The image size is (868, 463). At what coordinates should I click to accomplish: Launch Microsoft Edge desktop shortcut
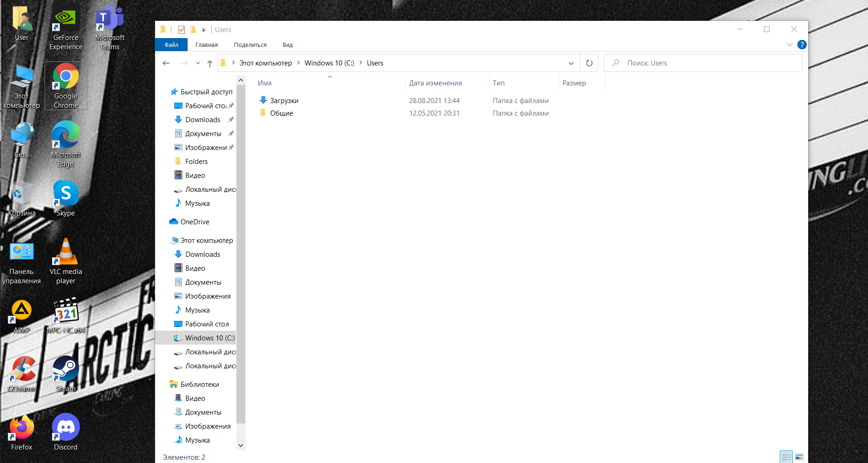click(x=66, y=144)
